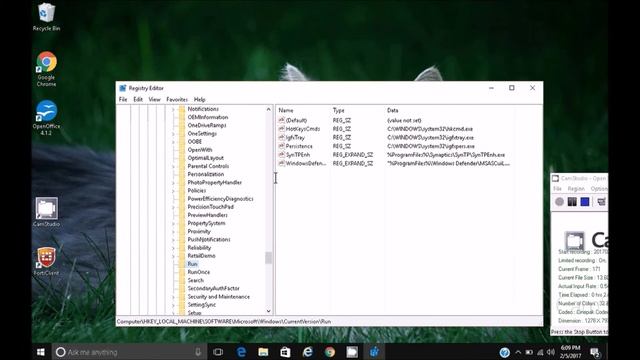This screenshot has height=360, width=640.
Task: Expand the Setup registry key
Action: 173,313
